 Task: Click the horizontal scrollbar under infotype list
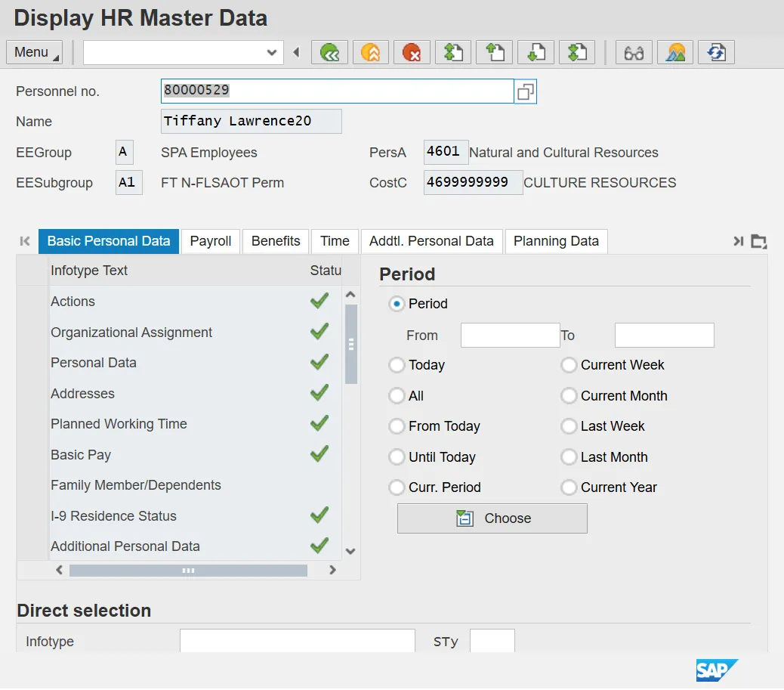click(188, 571)
